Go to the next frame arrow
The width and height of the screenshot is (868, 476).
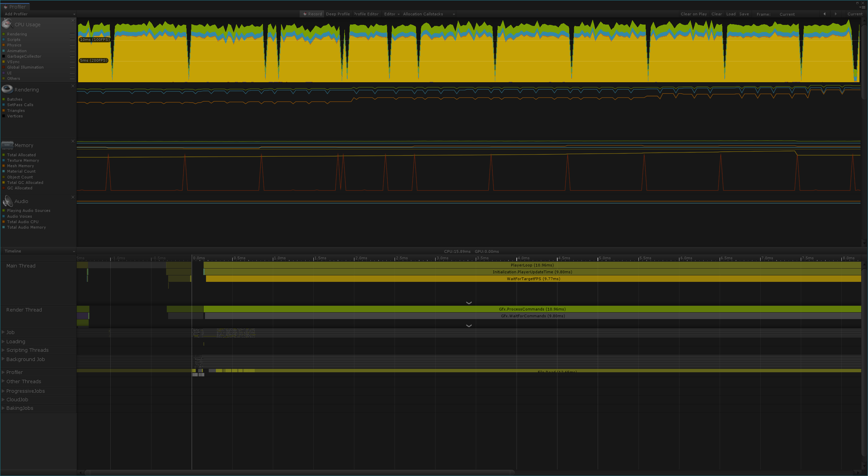(x=835, y=14)
